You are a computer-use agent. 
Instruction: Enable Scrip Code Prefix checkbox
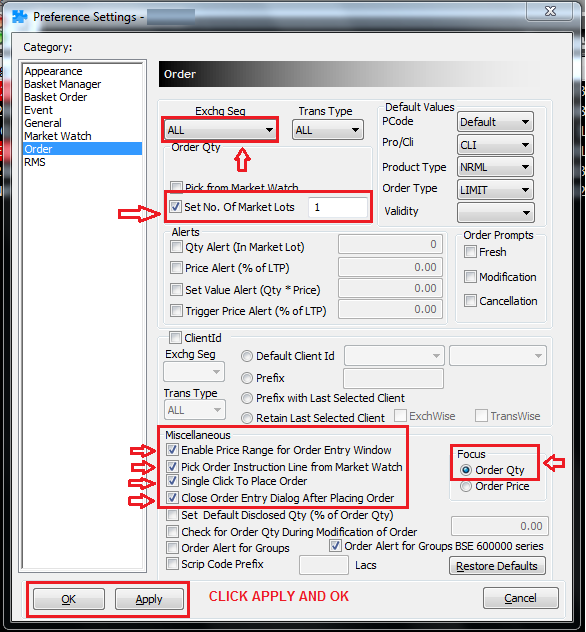click(x=172, y=563)
